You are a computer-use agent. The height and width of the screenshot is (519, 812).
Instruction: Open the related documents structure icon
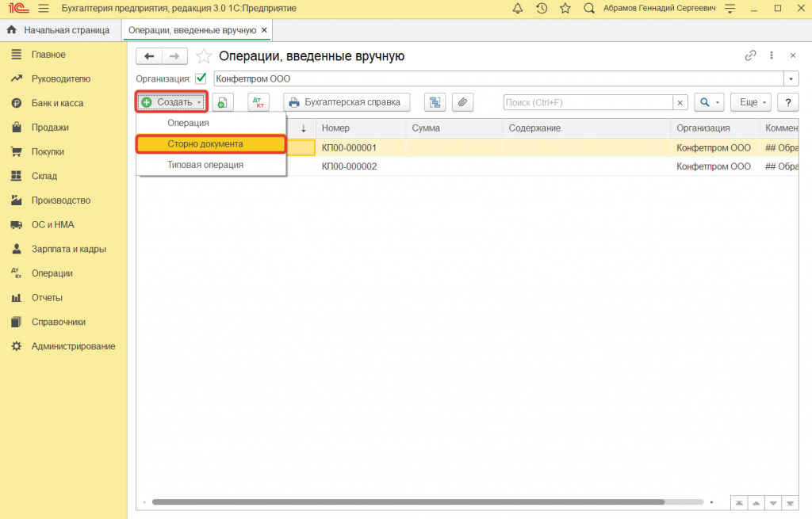tap(435, 102)
